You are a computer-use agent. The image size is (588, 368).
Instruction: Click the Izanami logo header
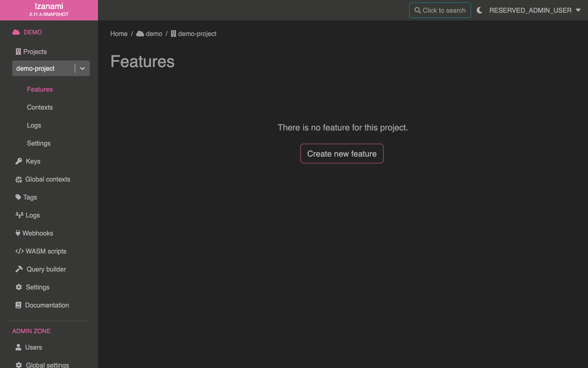point(49,10)
